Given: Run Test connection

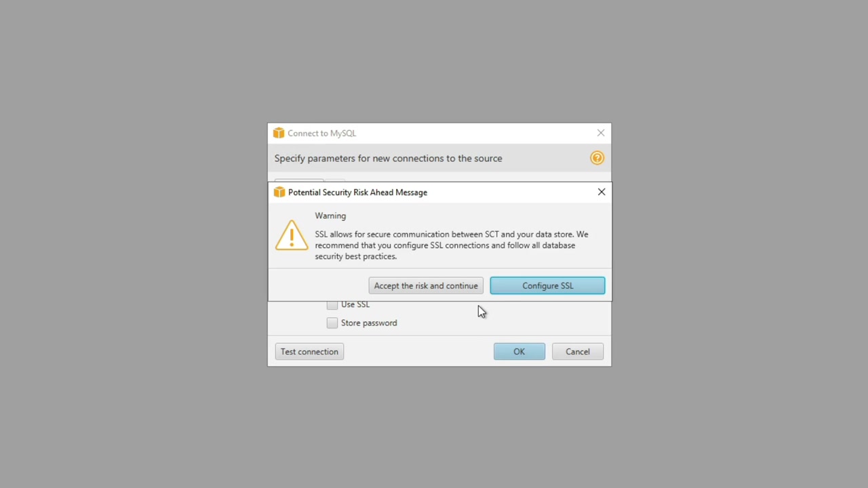Looking at the screenshot, I should pyautogui.click(x=309, y=352).
